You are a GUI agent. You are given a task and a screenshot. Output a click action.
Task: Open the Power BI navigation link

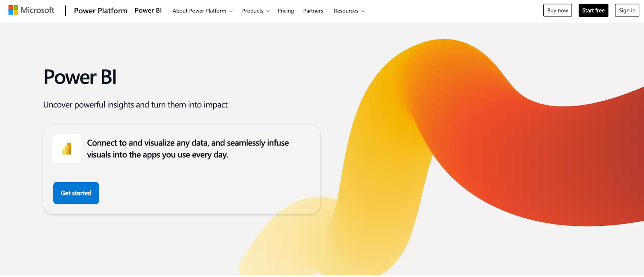coord(148,10)
